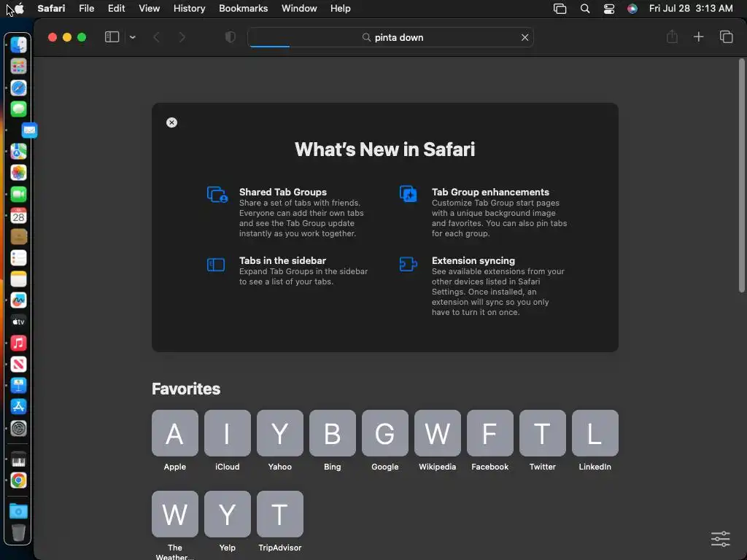Image resolution: width=747 pixels, height=560 pixels.
Task: Open the Help menu
Action: coord(340,9)
